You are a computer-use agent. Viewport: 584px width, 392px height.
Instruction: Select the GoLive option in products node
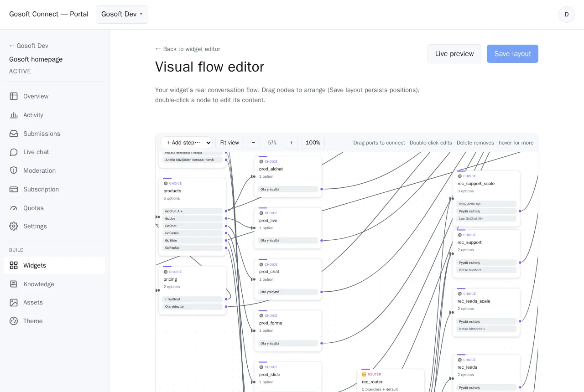[192, 219]
